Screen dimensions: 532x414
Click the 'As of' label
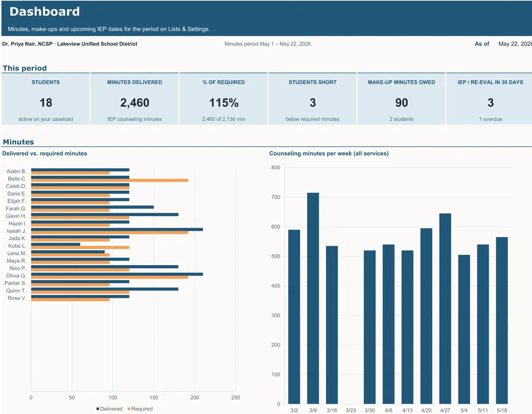pos(482,44)
